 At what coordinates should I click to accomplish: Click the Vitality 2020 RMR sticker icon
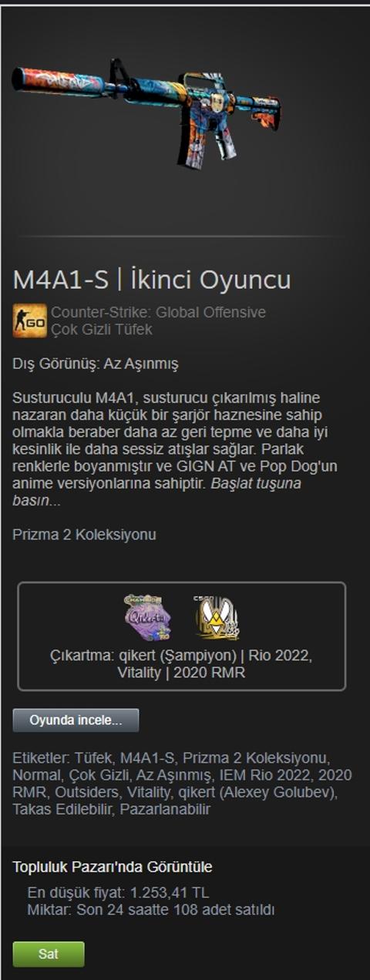click(x=216, y=617)
